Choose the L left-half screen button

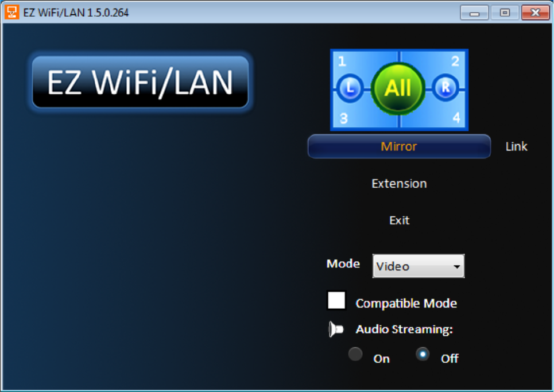(x=350, y=88)
